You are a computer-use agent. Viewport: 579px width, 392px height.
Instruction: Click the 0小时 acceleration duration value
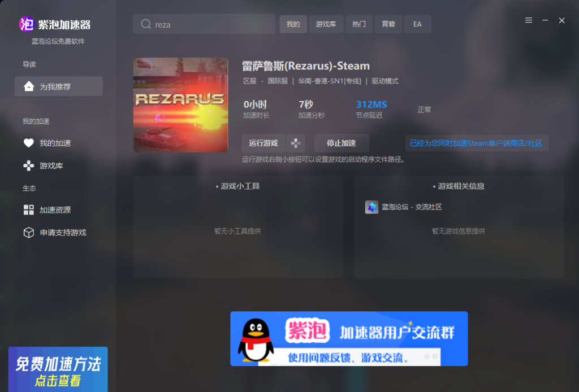(x=255, y=104)
